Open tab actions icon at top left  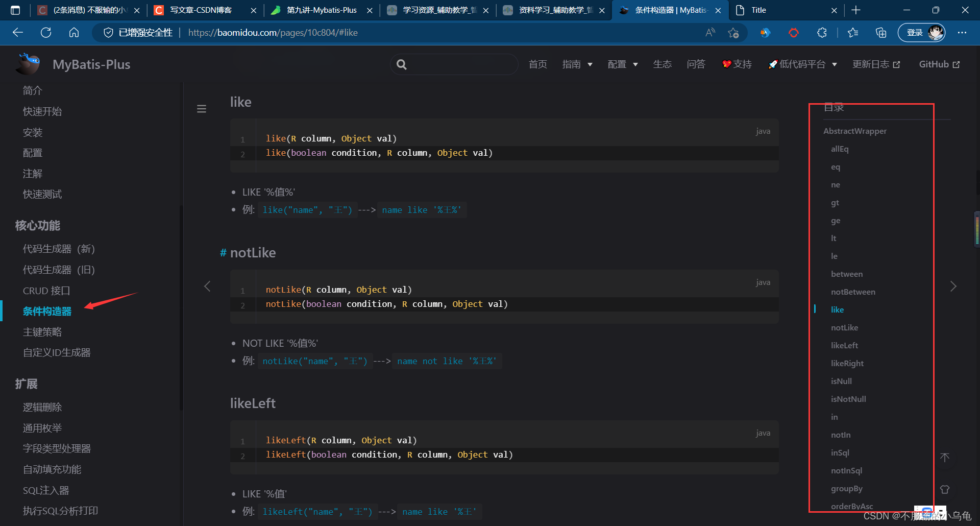click(15, 10)
